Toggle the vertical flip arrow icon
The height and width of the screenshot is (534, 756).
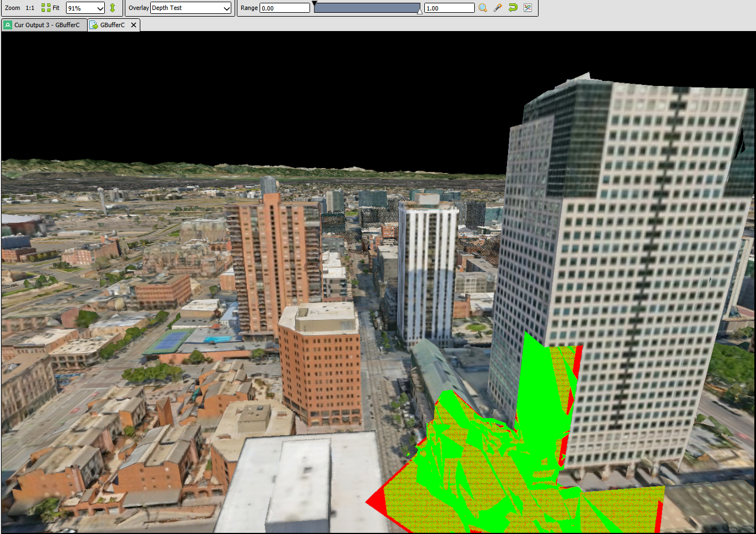coord(113,8)
